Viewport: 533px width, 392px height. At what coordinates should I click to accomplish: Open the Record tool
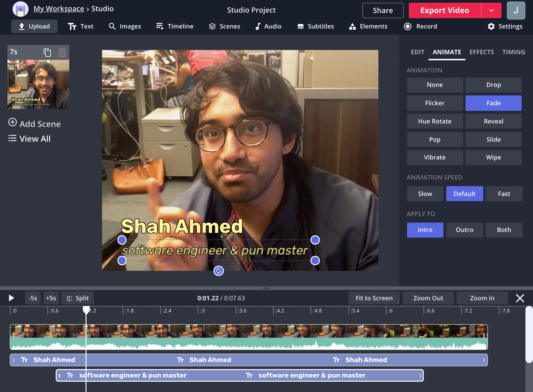click(x=420, y=26)
